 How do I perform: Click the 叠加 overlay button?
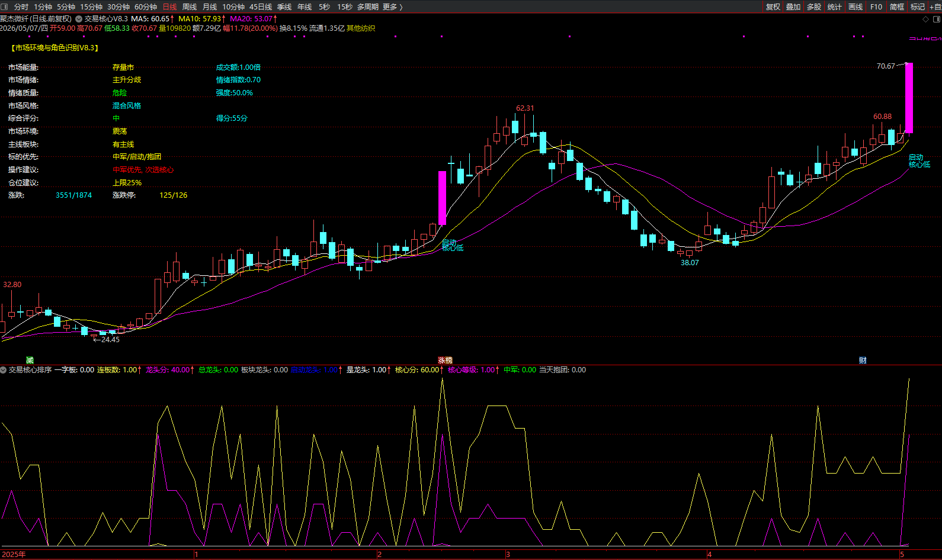[793, 7]
